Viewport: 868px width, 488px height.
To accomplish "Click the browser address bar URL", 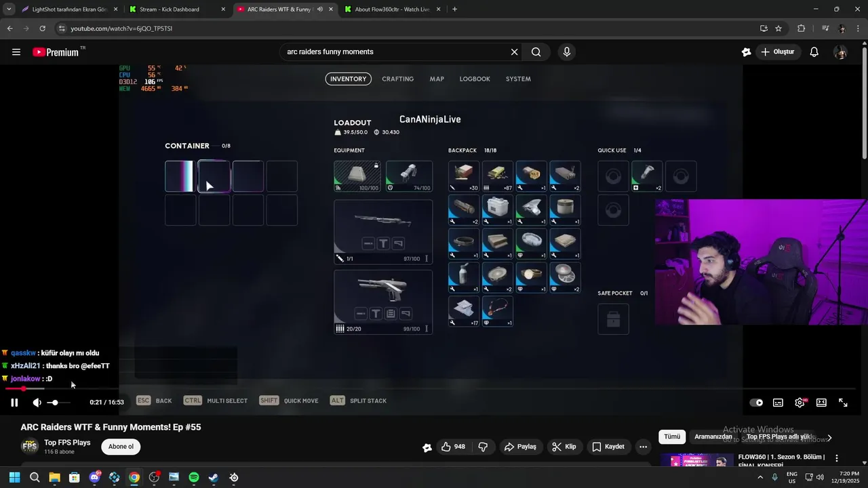I will (122, 28).
